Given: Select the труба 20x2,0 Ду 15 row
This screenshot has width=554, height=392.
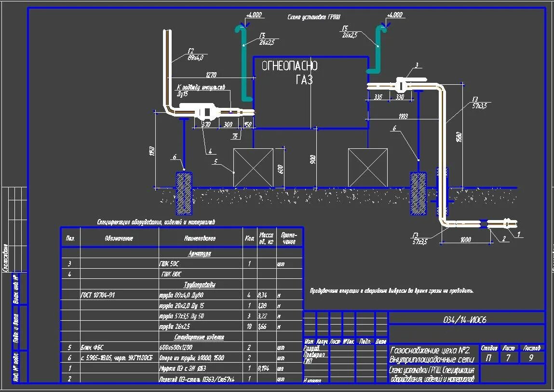Looking at the screenshot, I should click(182, 305).
